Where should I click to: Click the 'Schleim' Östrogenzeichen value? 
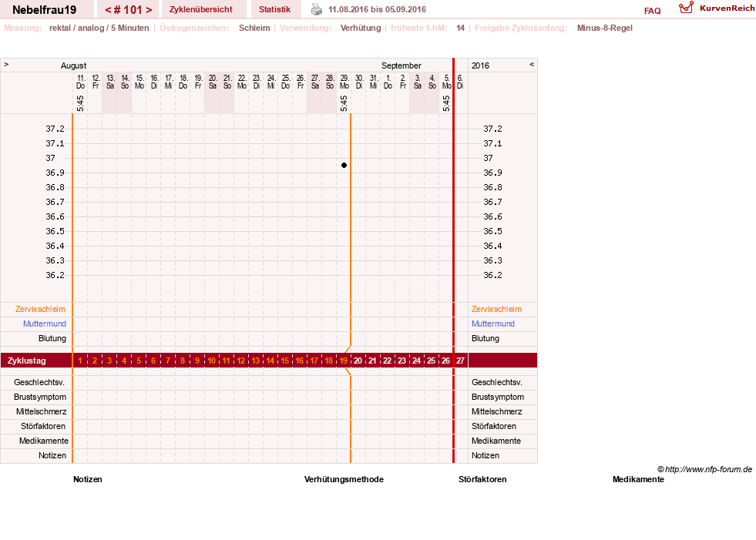(x=254, y=28)
